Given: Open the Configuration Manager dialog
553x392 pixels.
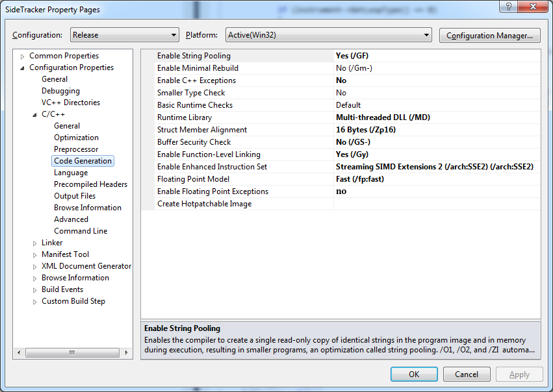Looking at the screenshot, I should 489,36.
